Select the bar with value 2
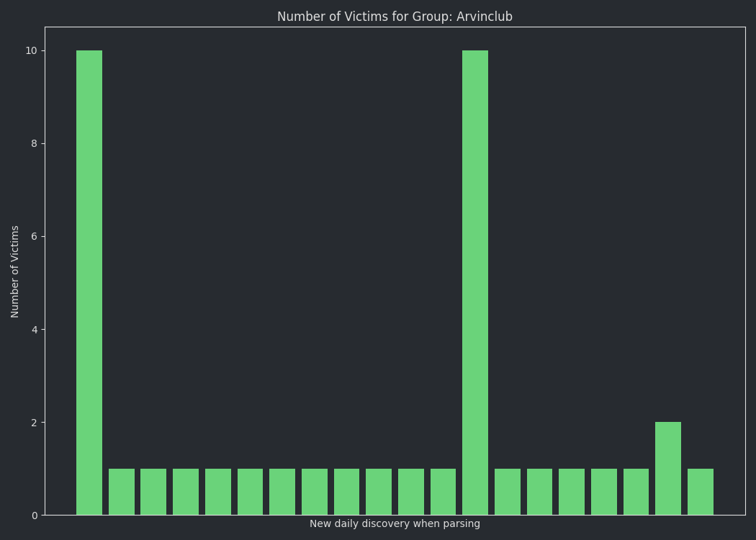Viewport: 756px width, 540px height. [x=667, y=469]
